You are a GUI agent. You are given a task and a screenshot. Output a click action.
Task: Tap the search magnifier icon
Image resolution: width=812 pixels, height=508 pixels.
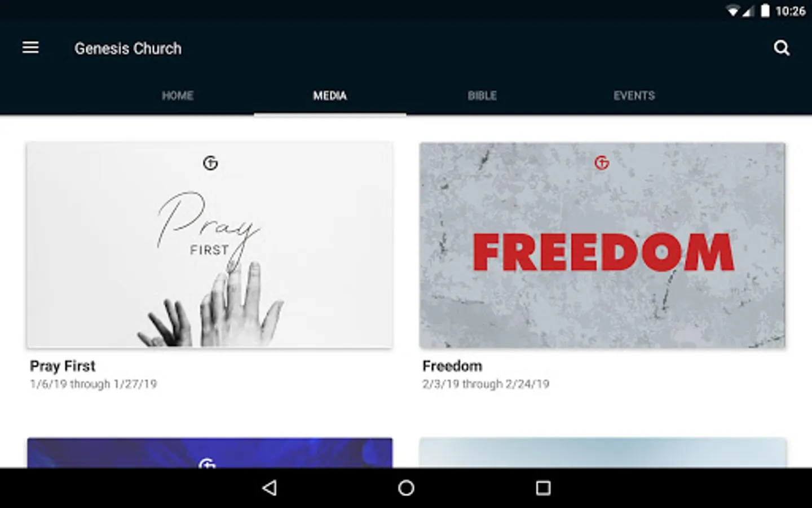(x=782, y=48)
